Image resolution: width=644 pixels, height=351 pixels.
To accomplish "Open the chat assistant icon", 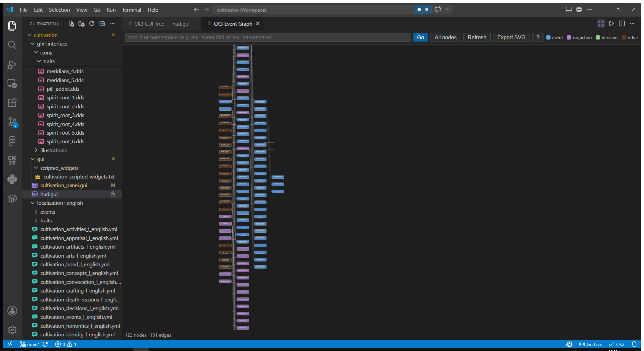I will (438, 10).
